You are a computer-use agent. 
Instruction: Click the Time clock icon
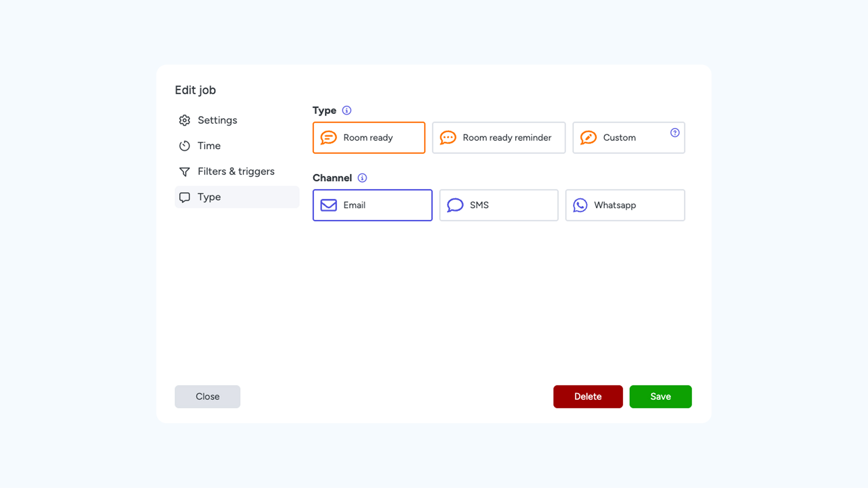(x=184, y=146)
